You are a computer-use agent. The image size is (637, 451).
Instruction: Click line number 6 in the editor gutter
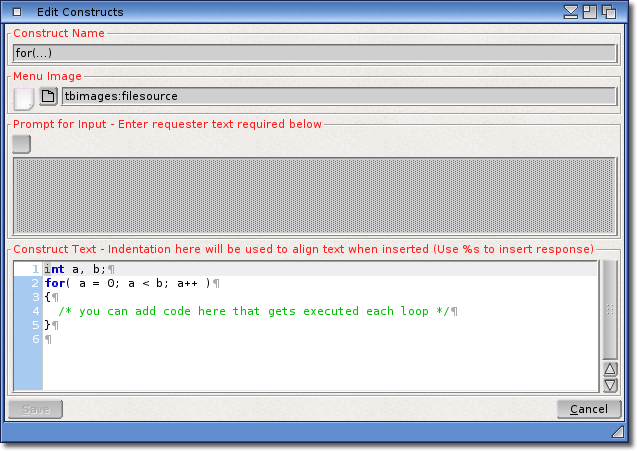pos(35,339)
